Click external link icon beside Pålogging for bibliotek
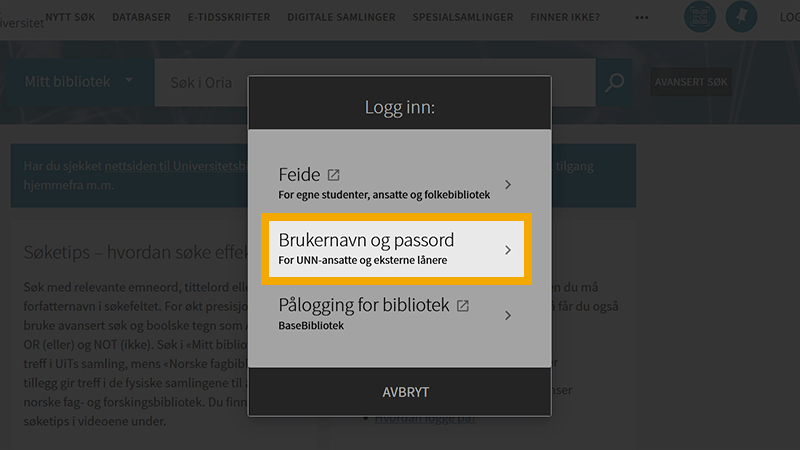Screen dimensions: 800x450 click(x=463, y=305)
